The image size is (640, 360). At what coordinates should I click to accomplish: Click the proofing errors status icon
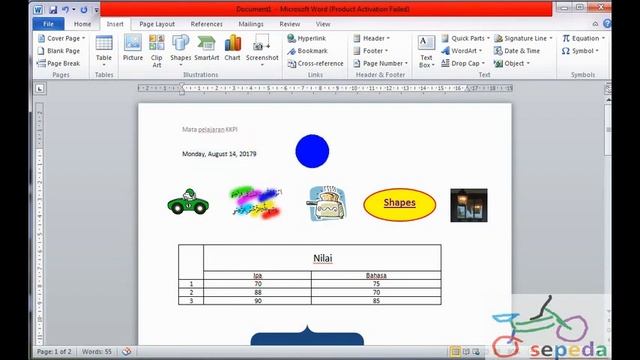(x=127, y=351)
